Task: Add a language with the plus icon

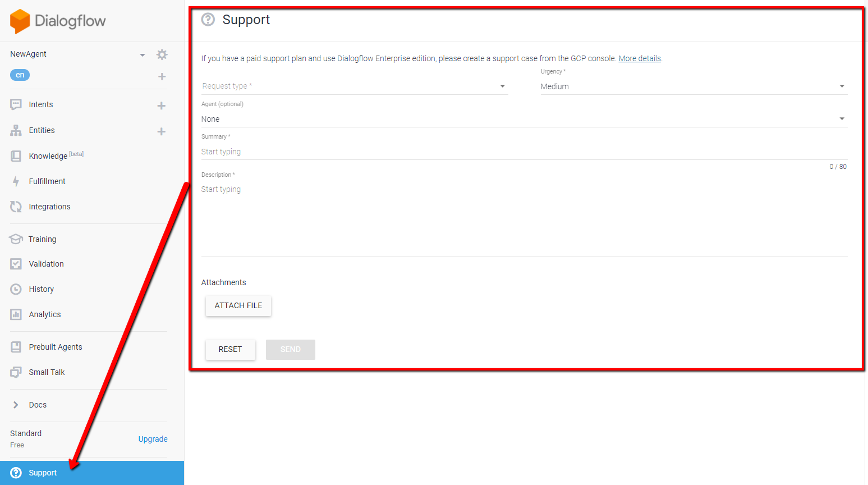Action: (162, 76)
